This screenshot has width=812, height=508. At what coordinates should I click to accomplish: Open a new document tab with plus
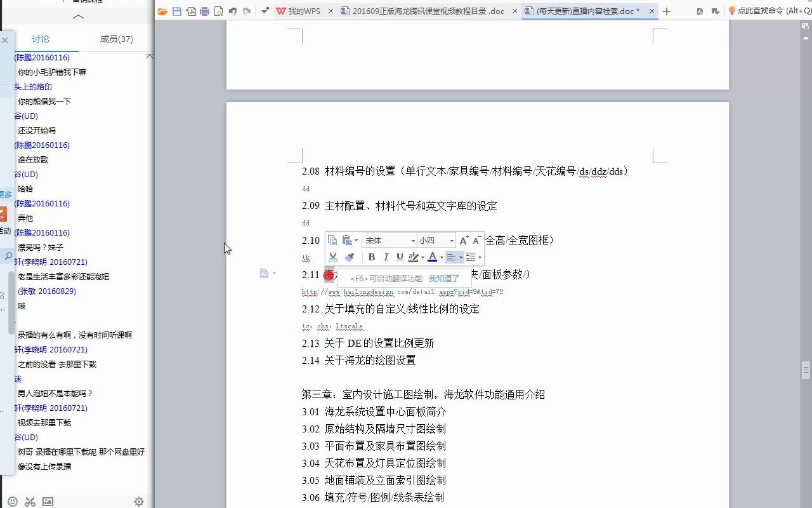pos(667,11)
